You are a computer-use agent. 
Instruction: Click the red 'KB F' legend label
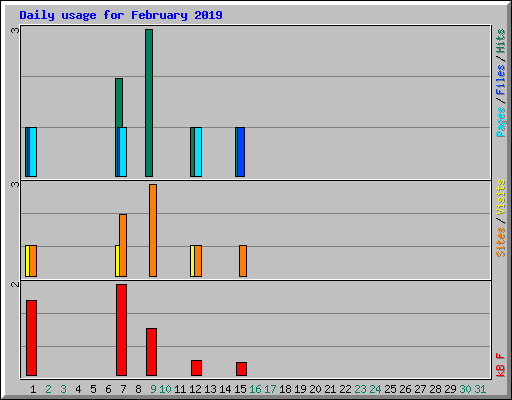pyautogui.click(x=501, y=365)
